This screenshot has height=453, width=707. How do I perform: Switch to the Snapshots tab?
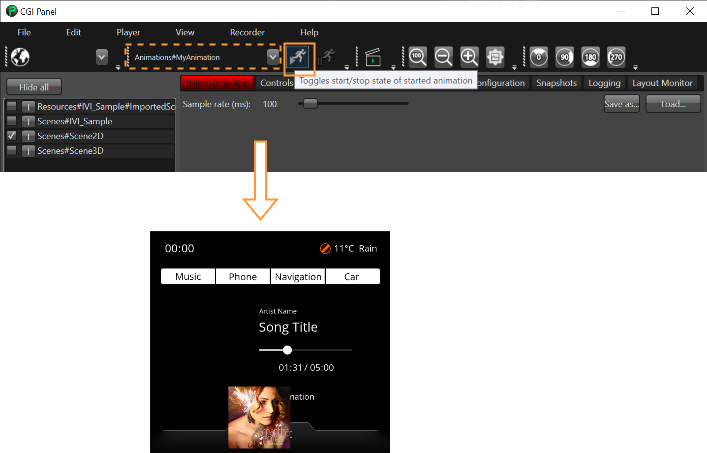click(x=556, y=83)
